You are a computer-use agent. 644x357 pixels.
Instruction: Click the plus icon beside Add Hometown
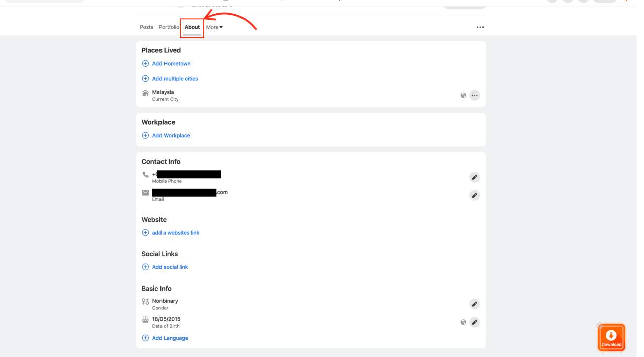[145, 64]
